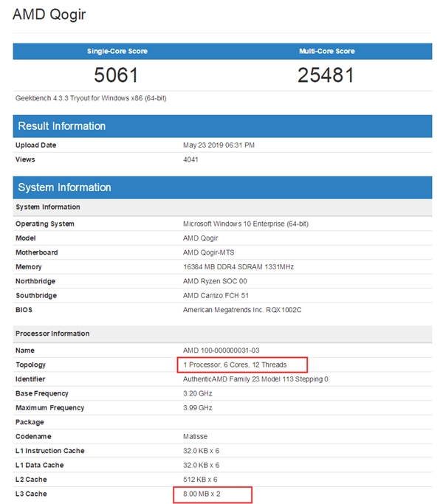Select the Multi-Core Score header
This screenshot has width=443, height=504.
327,51
